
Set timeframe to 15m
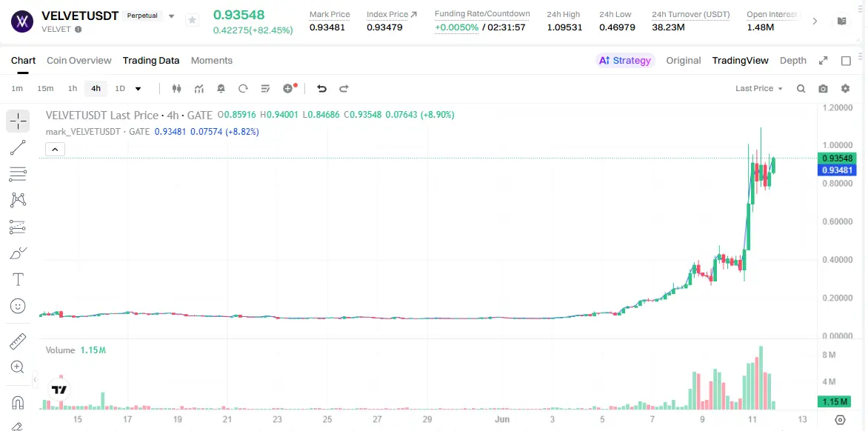(45, 89)
